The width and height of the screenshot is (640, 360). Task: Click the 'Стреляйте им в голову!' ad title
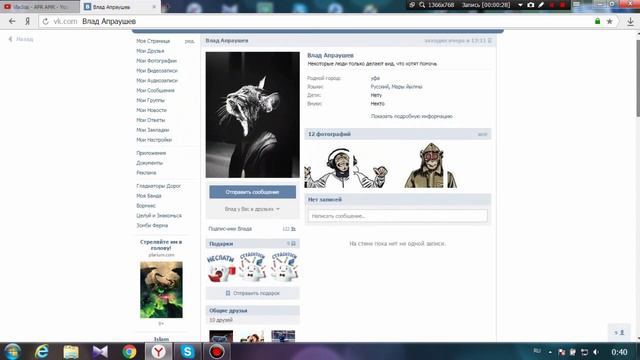(x=161, y=245)
